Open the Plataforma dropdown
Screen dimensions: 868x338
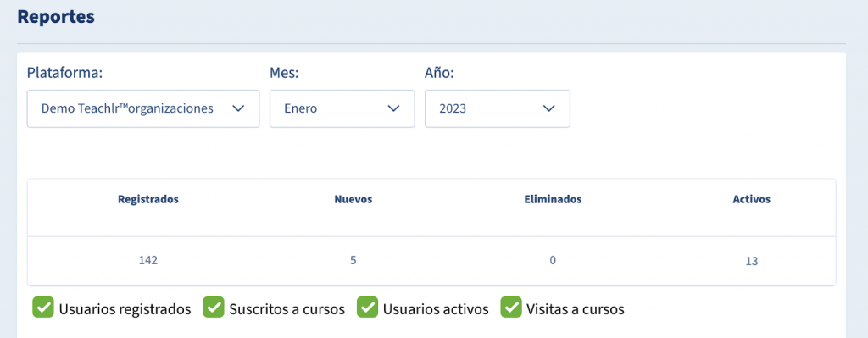click(143, 109)
